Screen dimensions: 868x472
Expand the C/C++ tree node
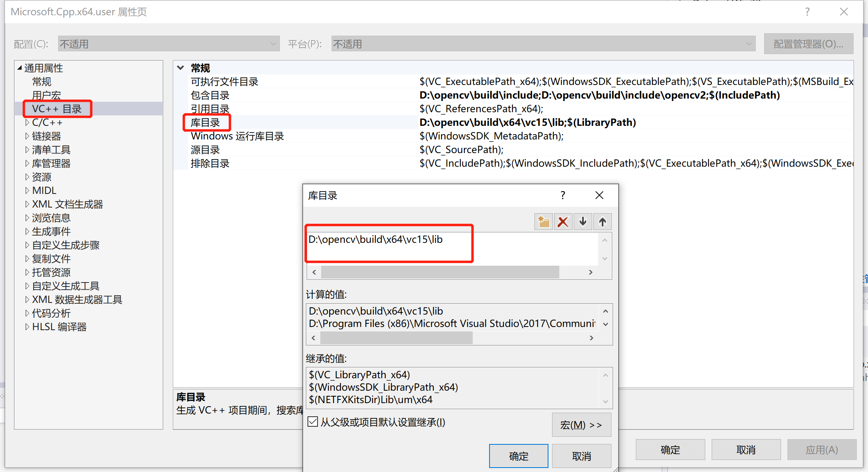[x=27, y=123]
